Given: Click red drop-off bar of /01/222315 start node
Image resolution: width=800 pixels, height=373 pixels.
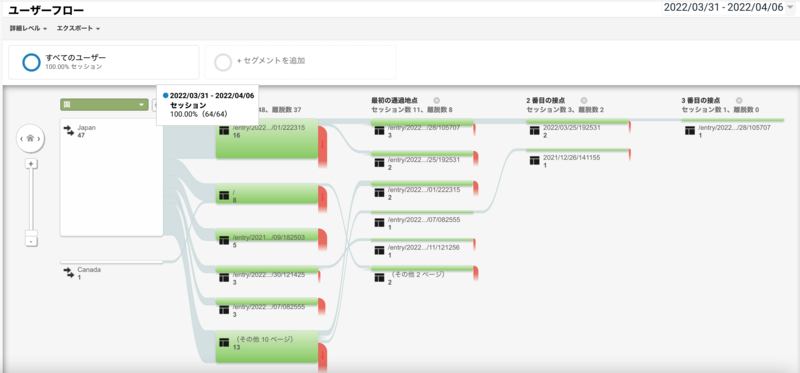Looking at the screenshot, I should [322, 146].
